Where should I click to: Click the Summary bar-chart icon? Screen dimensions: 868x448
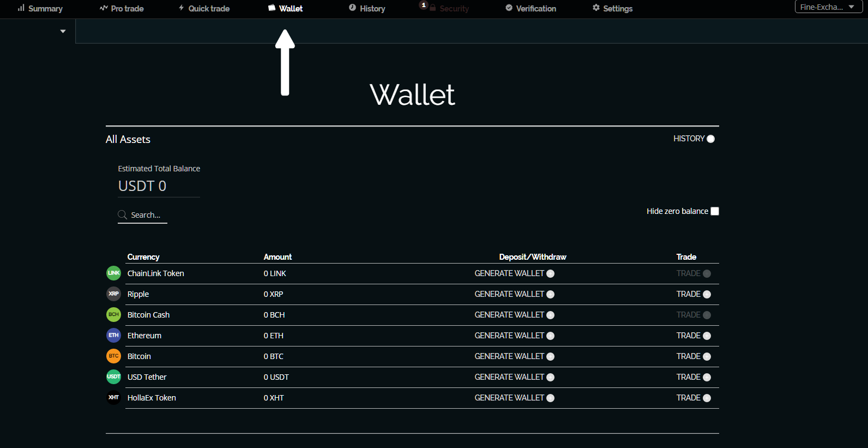tap(21, 8)
